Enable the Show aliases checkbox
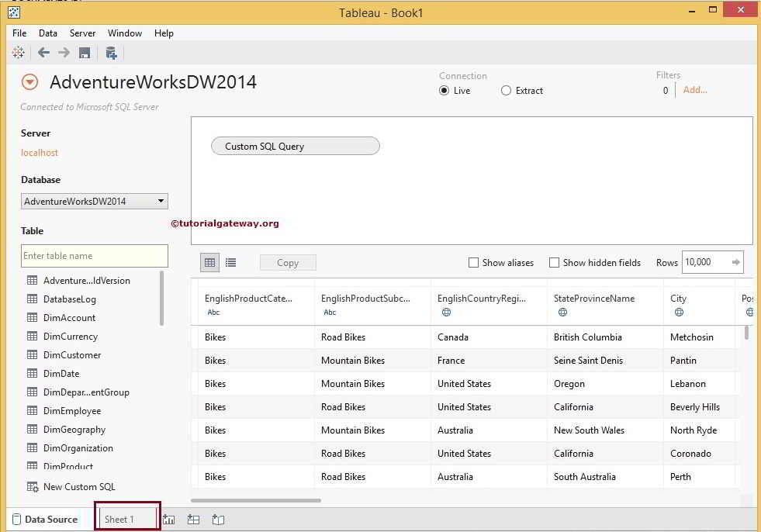The width and height of the screenshot is (761, 532). click(x=473, y=263)
